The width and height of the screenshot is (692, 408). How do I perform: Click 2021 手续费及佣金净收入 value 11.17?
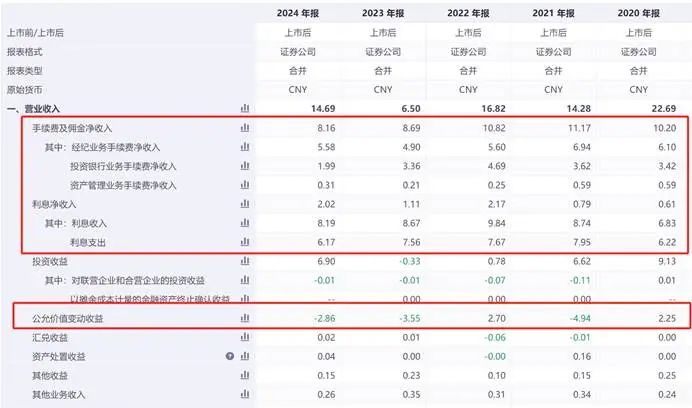[580, 128]
